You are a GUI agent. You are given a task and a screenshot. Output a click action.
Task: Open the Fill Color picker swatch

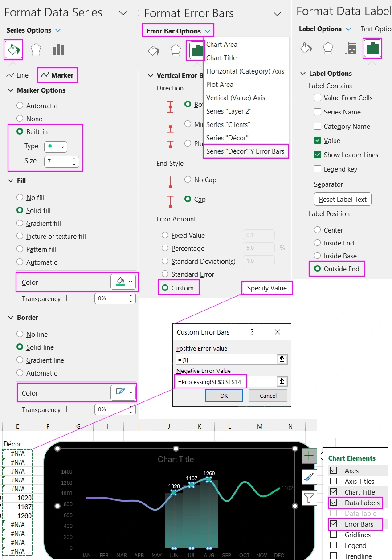tap(123, 282)
